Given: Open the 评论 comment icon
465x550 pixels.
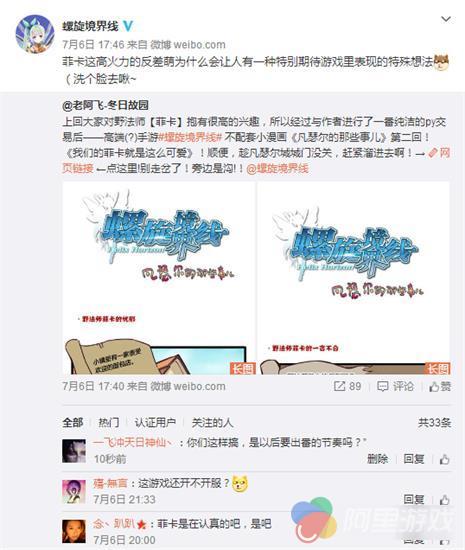Looking at the screenshot, I should 395,386.
